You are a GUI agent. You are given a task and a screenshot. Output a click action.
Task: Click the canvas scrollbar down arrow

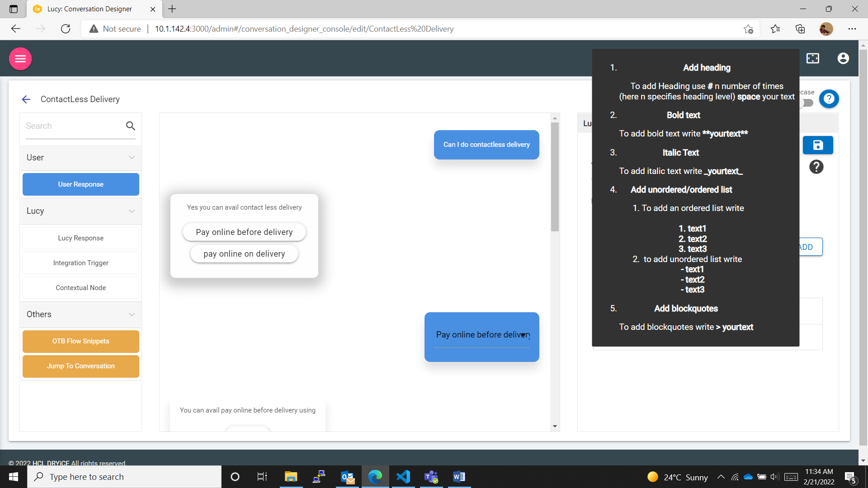(x=555, y=426)
